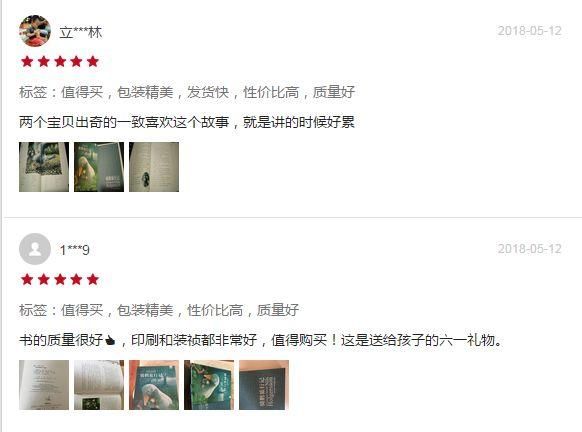Click the 发货快 tag in first review

coord(208,92)
